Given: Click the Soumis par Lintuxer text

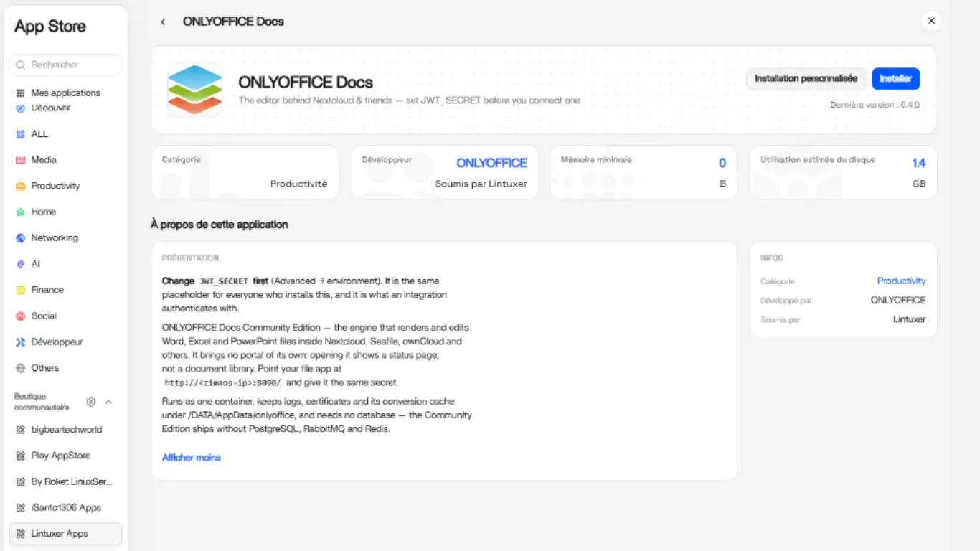Looking at the screenshot, I should [x=481, y=184].
